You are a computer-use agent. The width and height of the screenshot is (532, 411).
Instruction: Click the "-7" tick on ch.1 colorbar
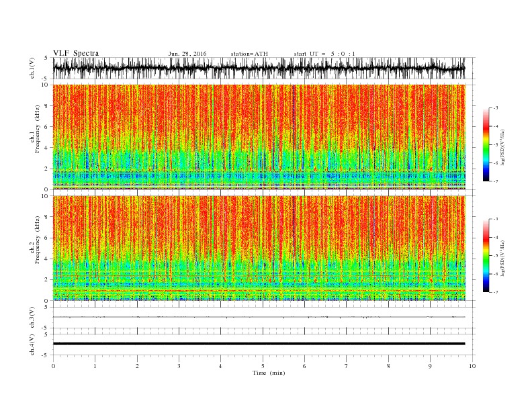[x=496, y=181]
